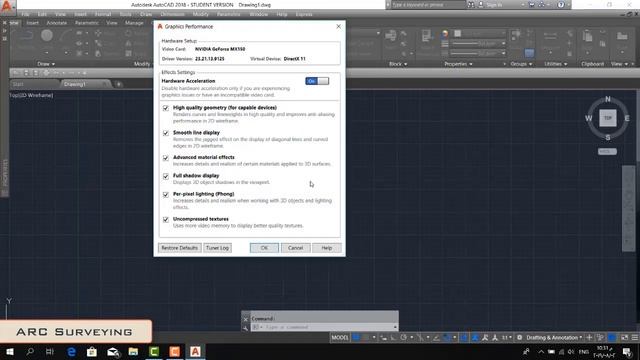
Task: Click workspace switching gear icon
Action: (x=520, y=338)
